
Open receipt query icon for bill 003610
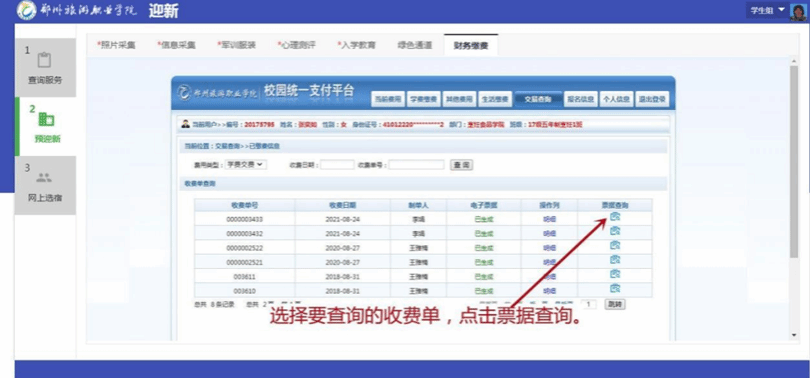[614, 288]
